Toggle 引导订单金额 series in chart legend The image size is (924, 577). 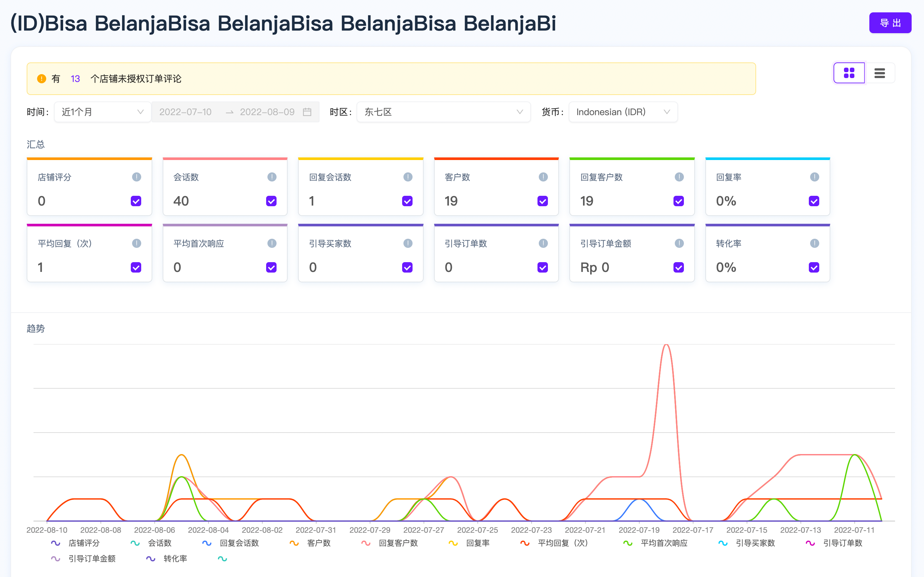(x=83, y=559)
